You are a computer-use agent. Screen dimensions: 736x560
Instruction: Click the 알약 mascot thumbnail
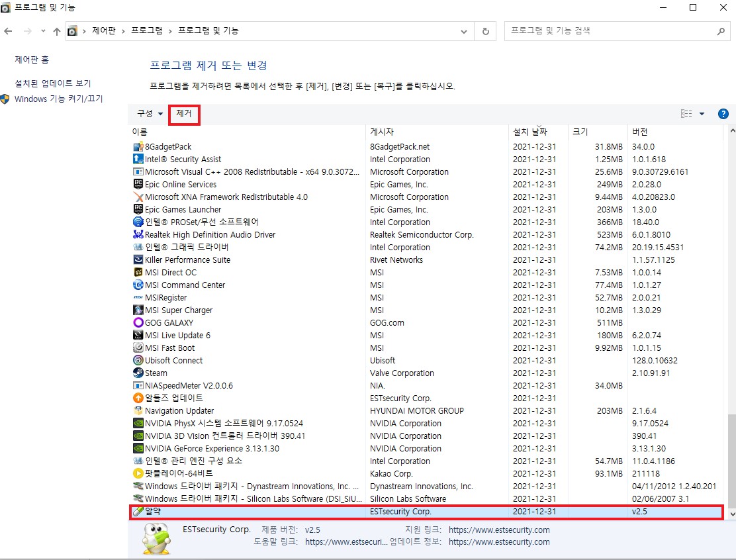click(156, 538)
